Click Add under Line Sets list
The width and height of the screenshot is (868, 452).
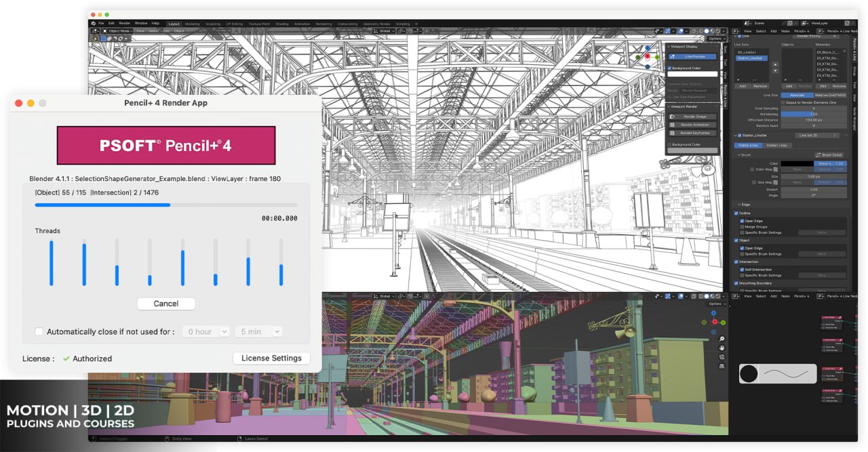click(x=743, y=86)
